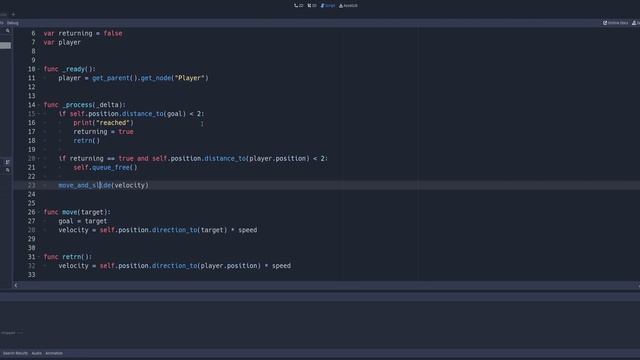This screenshot has height=360, width=640.
Task: Click line number 16 in the gutter
Action: point(31,123)
